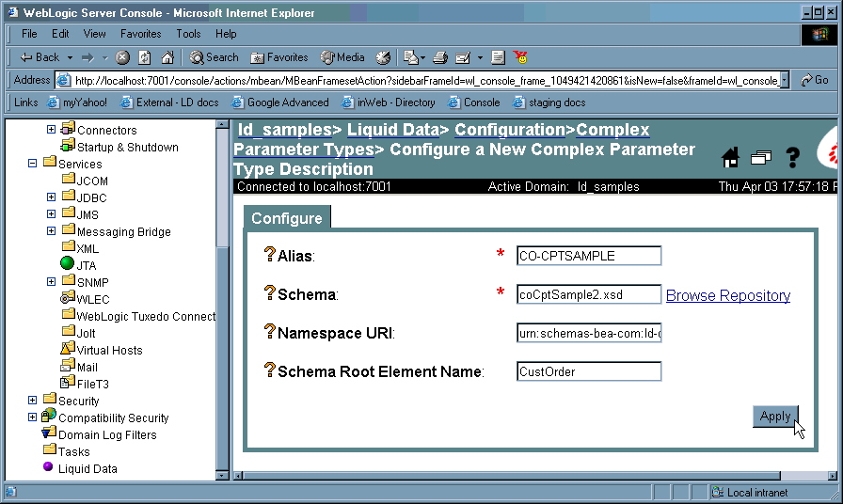This screenshot has width=843, height=504.
Task: Click the Browse Repository link
Action: pos(728,295)
